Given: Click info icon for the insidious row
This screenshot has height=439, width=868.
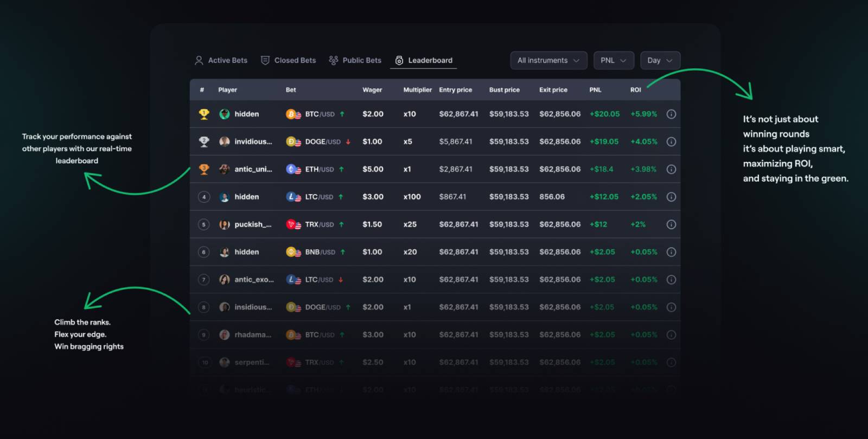Looking at the screenshot, I should tap(671, 307).
